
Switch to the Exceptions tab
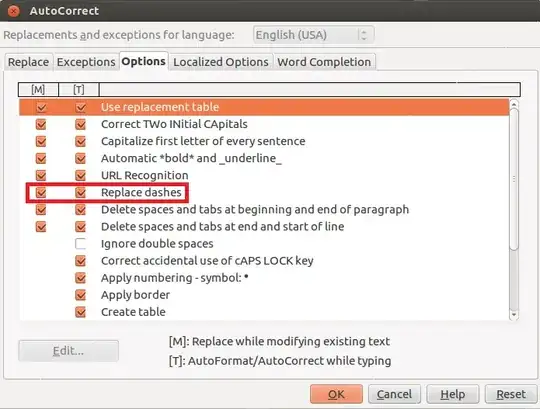(86, 62)
